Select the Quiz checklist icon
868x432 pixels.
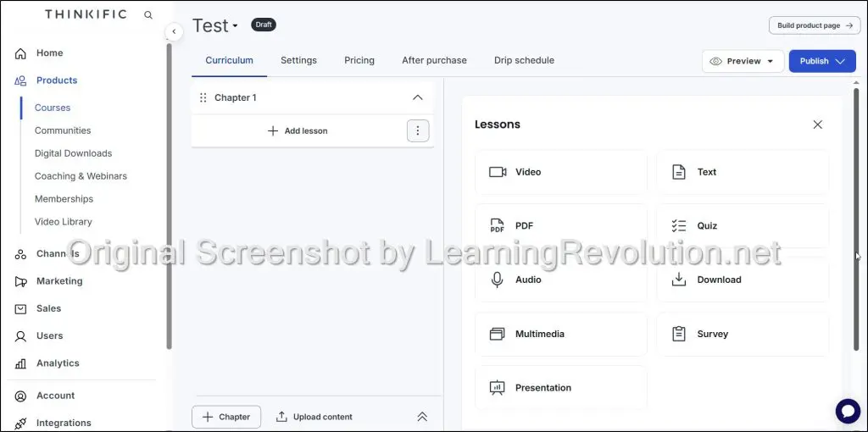[679, 225]
